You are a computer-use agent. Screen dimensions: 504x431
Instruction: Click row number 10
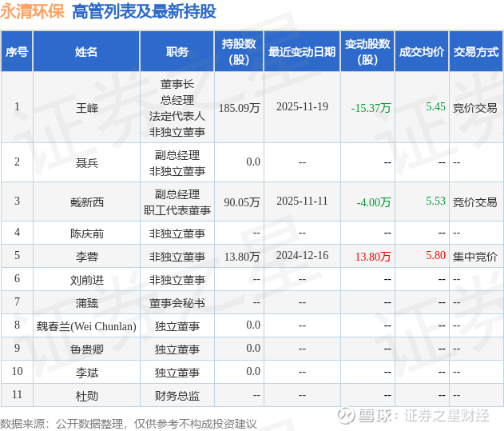click(x=17, y=372)
